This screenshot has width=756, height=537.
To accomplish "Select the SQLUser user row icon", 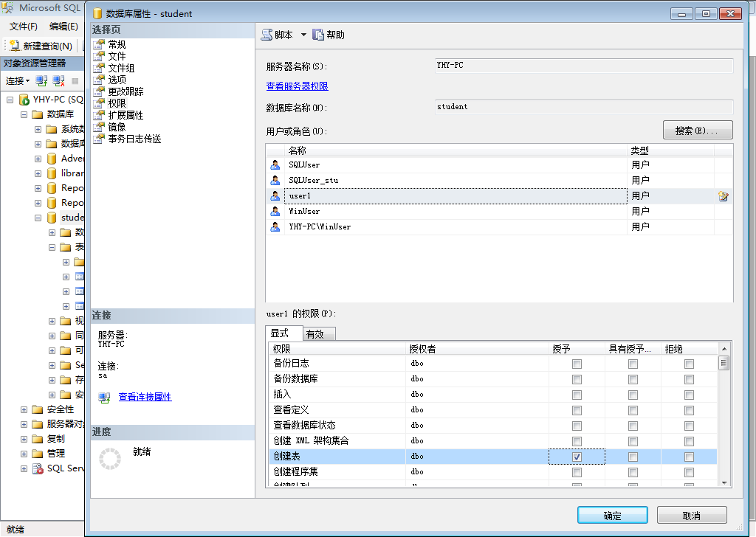I will (x=275, y=164).
